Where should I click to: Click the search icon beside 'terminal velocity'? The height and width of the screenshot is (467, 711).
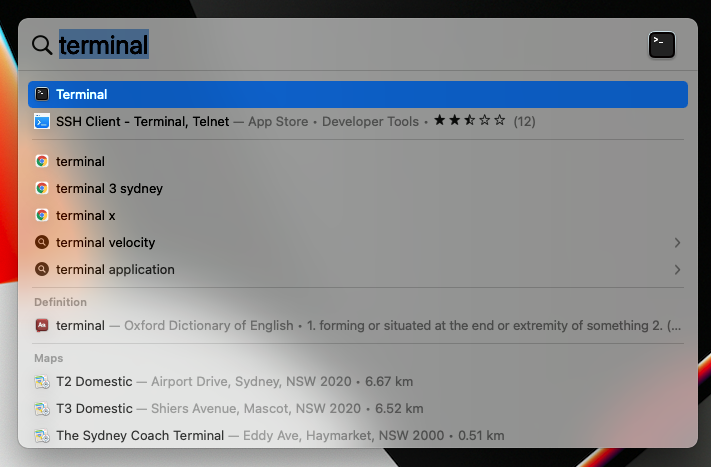pyautogui.click(x=42, y=243)
